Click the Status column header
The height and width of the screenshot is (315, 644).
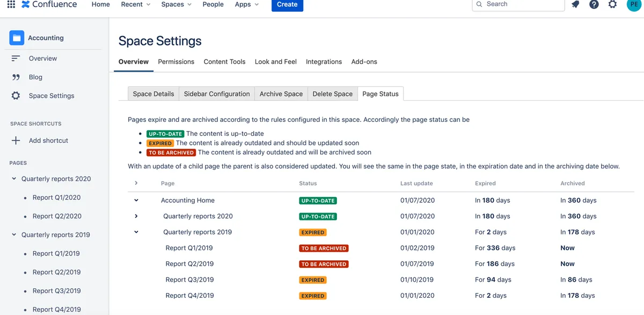point(308,183)
